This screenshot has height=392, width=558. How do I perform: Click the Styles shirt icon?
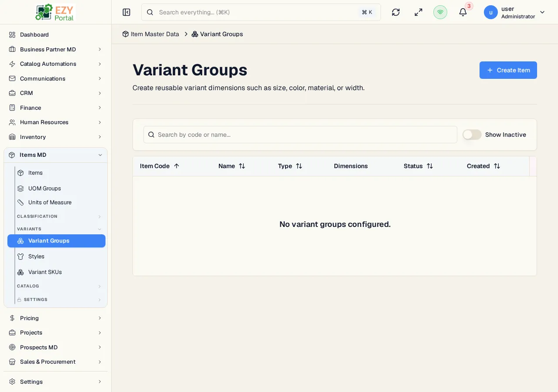20,257
